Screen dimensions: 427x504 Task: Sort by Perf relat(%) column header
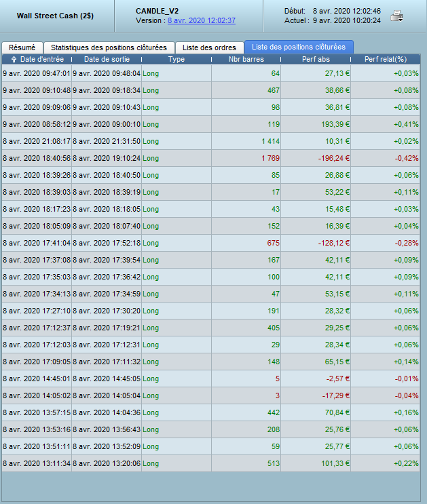point(386,59)
